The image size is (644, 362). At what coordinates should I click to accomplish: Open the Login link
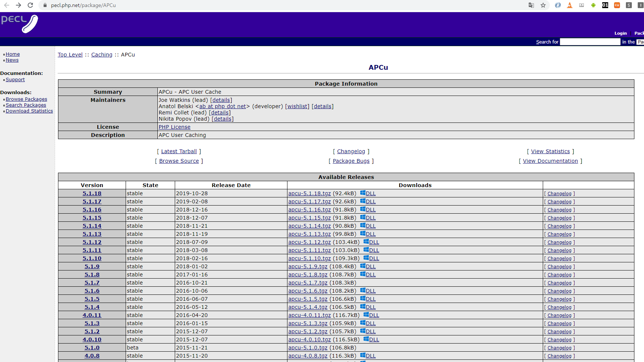[621, 33]
